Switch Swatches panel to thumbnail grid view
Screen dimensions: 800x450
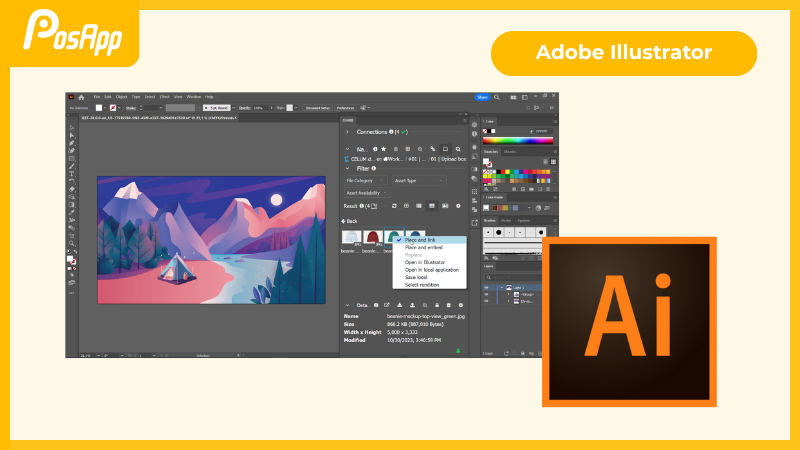[553, 162]
